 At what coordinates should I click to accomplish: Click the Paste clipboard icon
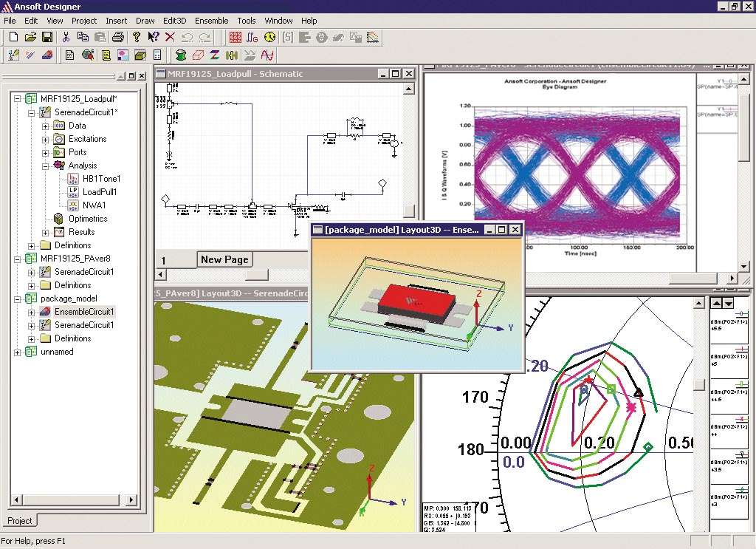point(100,37)
